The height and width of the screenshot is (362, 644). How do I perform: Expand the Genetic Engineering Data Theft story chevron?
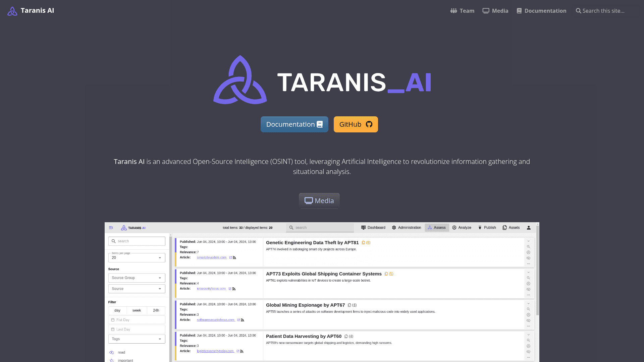tap(528, 241)
